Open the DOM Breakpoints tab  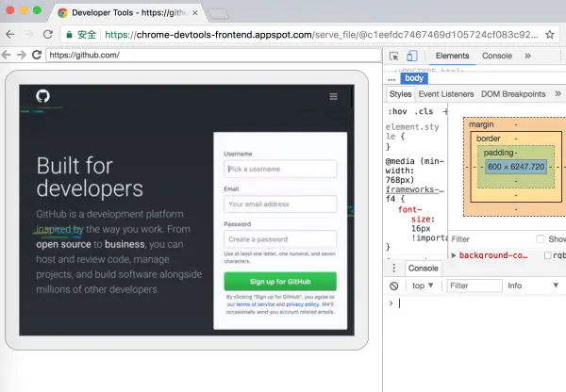(513, 94)
